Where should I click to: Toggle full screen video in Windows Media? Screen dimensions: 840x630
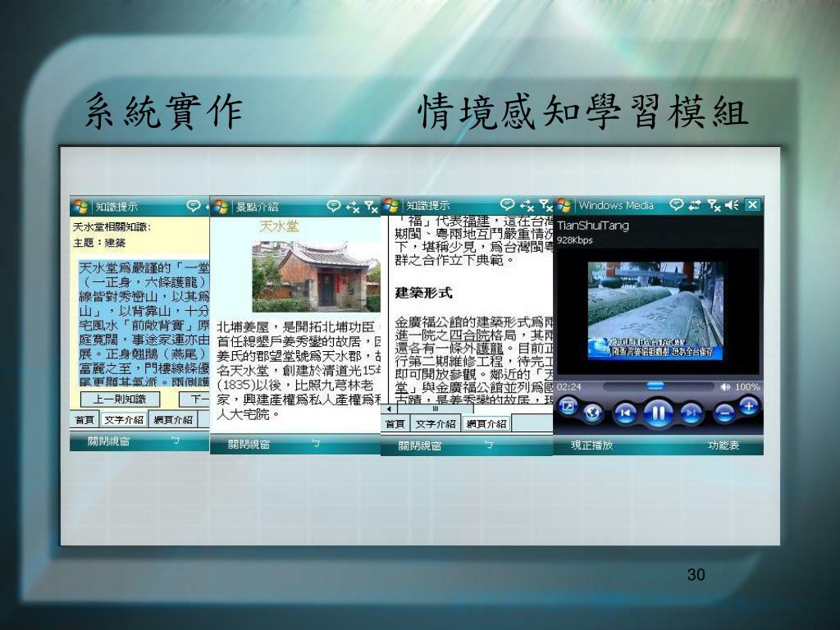[568, 407]
